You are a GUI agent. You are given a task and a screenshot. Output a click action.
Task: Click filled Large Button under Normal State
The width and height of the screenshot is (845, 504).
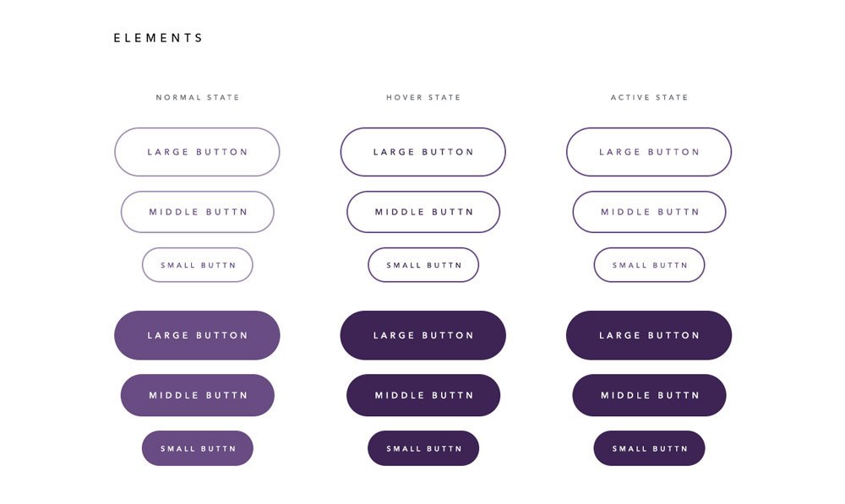coord(197,335)
